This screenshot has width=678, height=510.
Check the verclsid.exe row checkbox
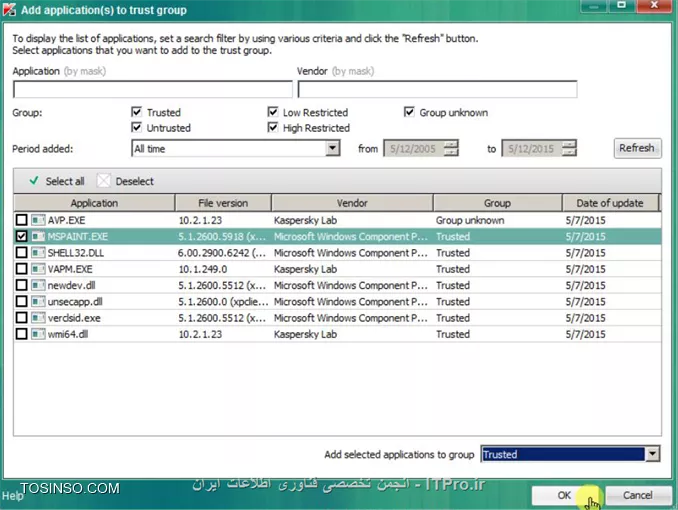click(21, 318)
